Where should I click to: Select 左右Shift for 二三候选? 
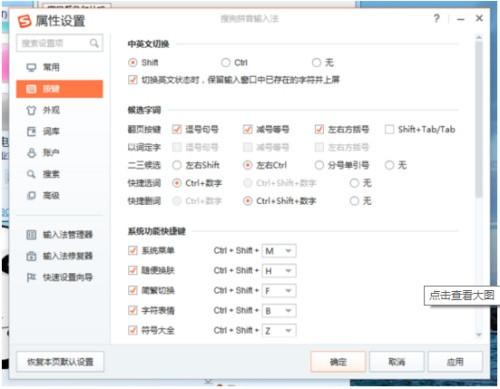[177, 165]
